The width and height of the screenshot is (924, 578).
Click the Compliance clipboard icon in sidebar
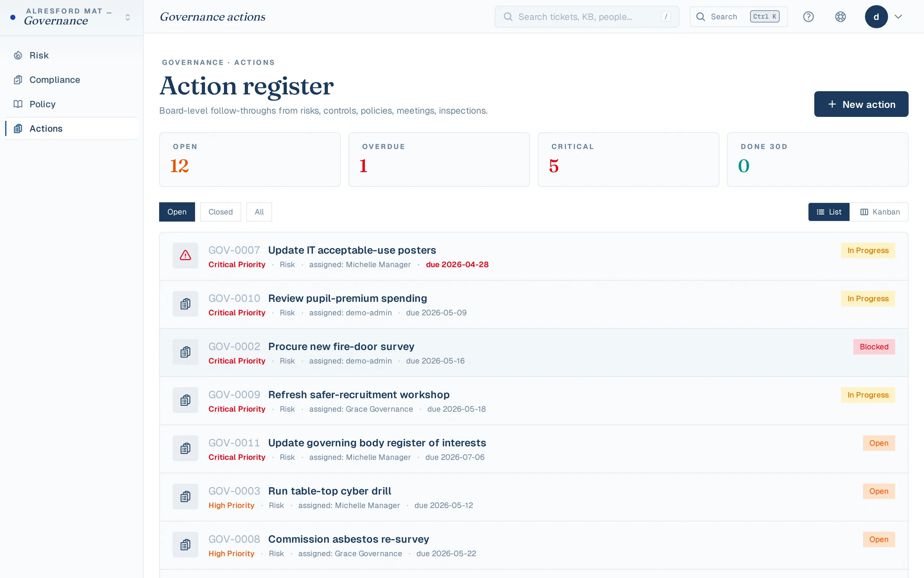click(x=18, y=80)
